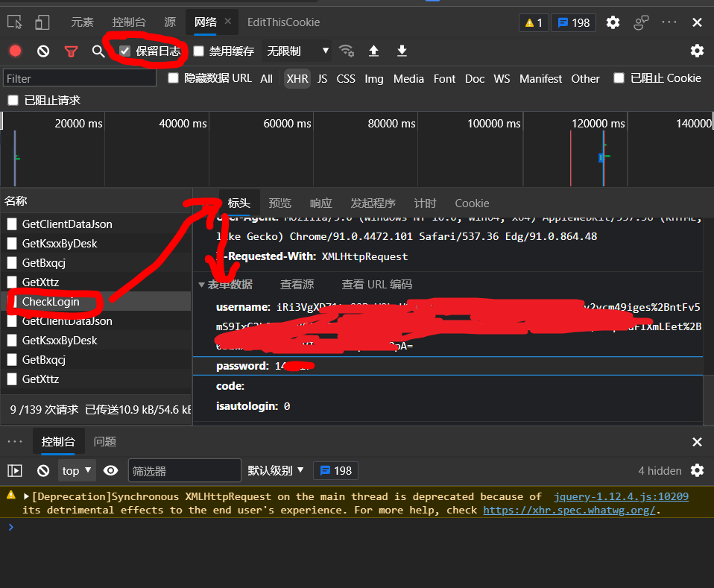Select the CheckLogin request row
This screenshot has height=588, width=714.
point(95,302)
